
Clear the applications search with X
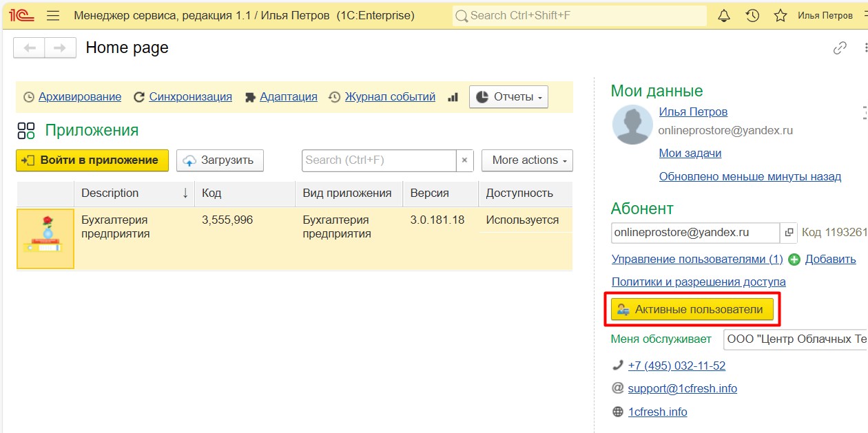(464, 160)
